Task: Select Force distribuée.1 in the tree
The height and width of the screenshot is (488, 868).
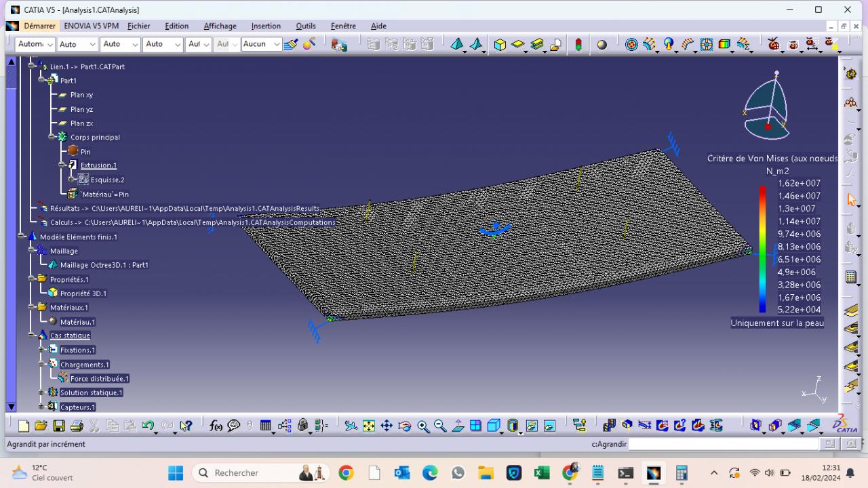Action: (99, 379)
